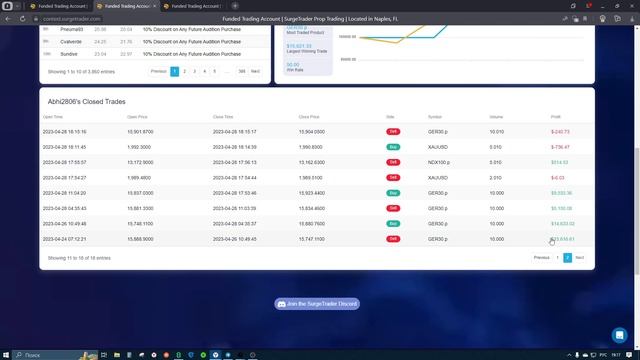Click Buy badge in the 18:11:45 trade row
This screenshot has height=360, width=640.
393,147
